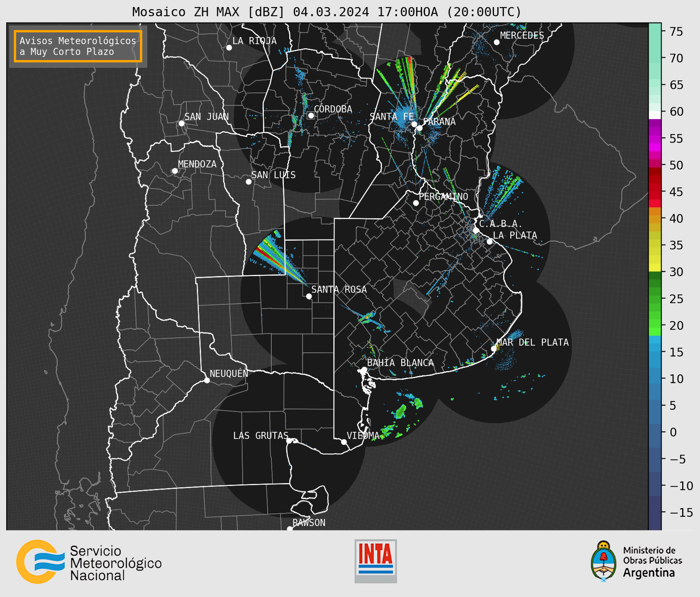Click the MAR DEL PLATA label text

tap(532, 343)
